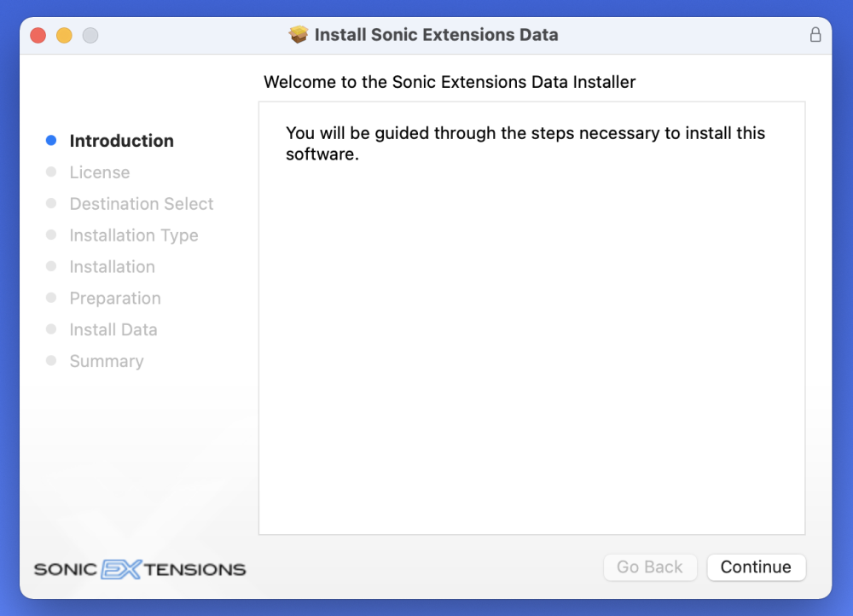
Task: Select the Preparation step label
Action: click(x=115, y=299)
